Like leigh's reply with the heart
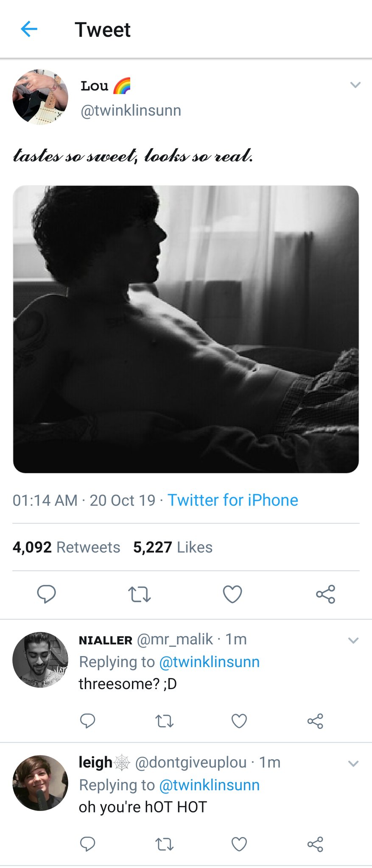This screenshot has width=372, height=868. coord(239,844)
